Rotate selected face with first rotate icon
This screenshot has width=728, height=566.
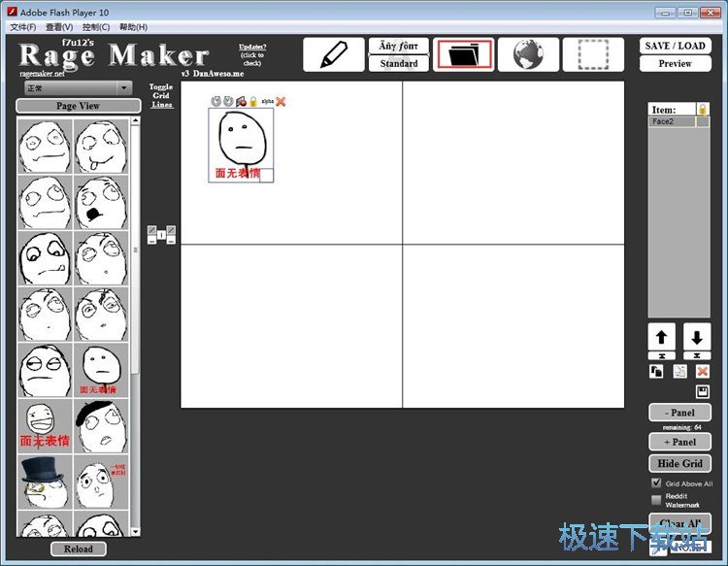(x=215, y=101)
